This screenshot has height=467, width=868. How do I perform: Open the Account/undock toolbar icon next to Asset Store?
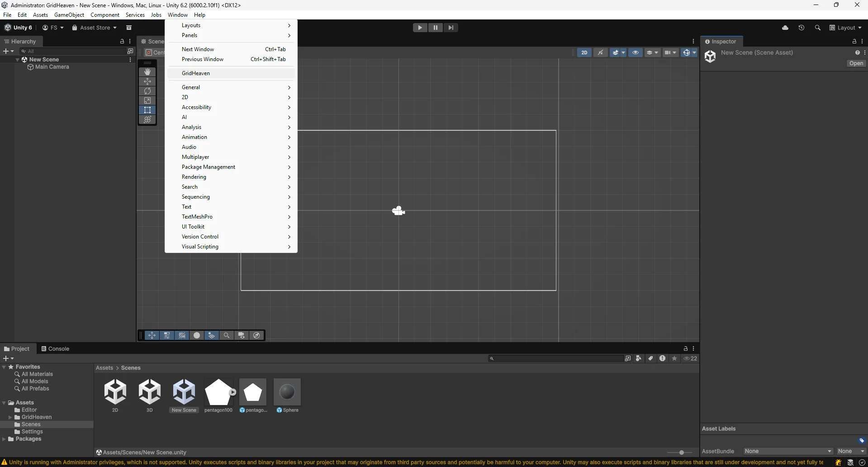129,28
